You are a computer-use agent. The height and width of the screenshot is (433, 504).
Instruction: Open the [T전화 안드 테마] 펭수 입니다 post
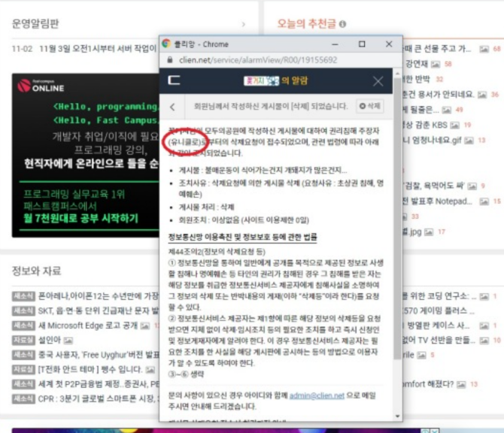[x=90, y=369]
